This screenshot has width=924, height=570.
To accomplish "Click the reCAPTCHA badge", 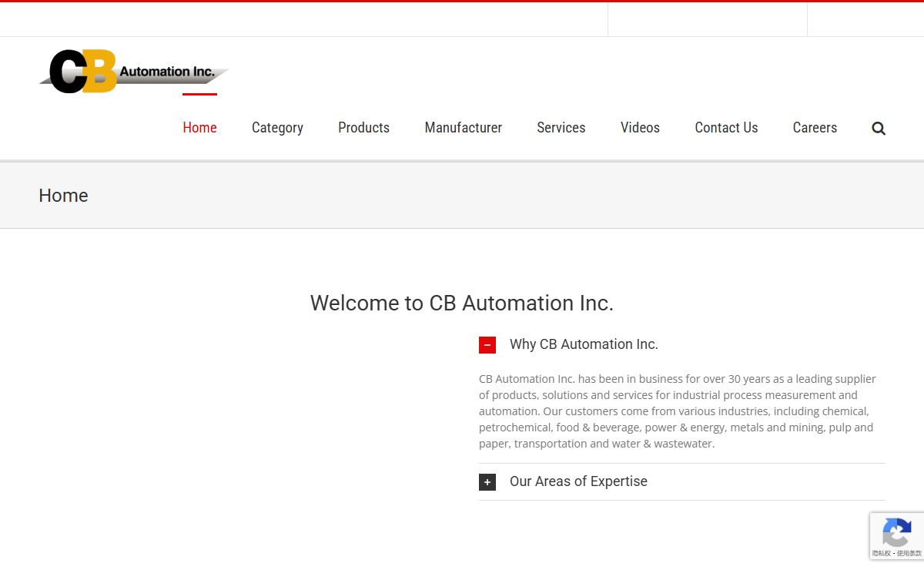I will pos(897,536).
